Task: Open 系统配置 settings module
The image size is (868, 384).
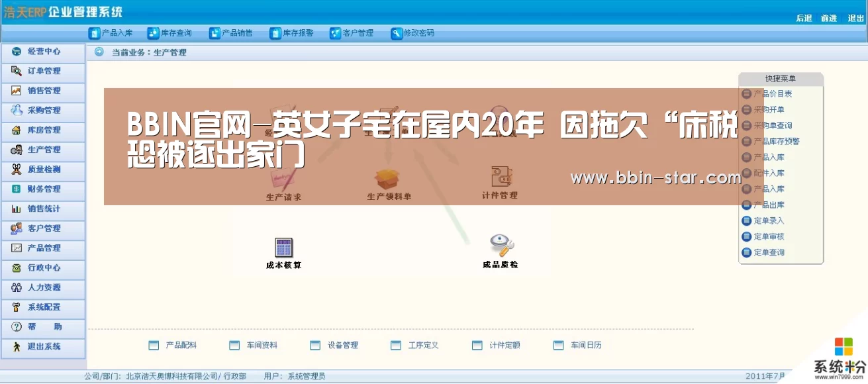Action: pyautogui.click(x=43, y=307)
